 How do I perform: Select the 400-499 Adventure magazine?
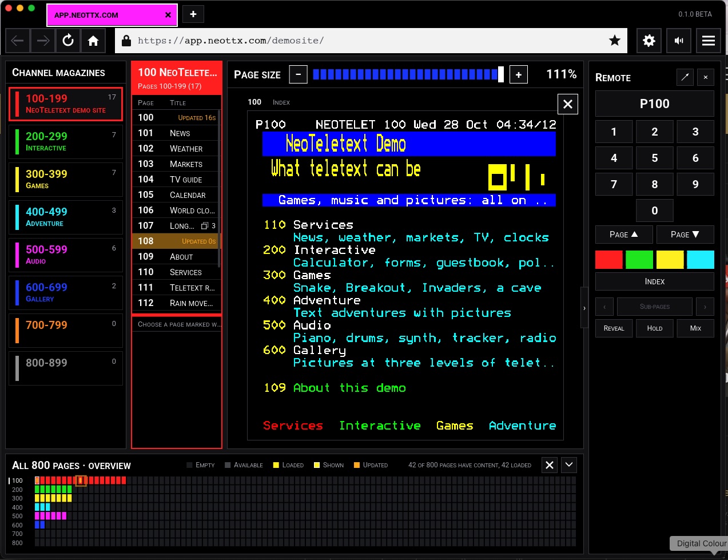[x=66, y=217]
